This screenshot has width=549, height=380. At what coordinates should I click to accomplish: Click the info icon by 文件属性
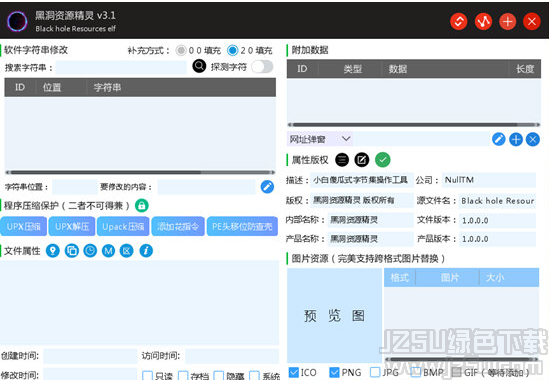coord(146,251)
